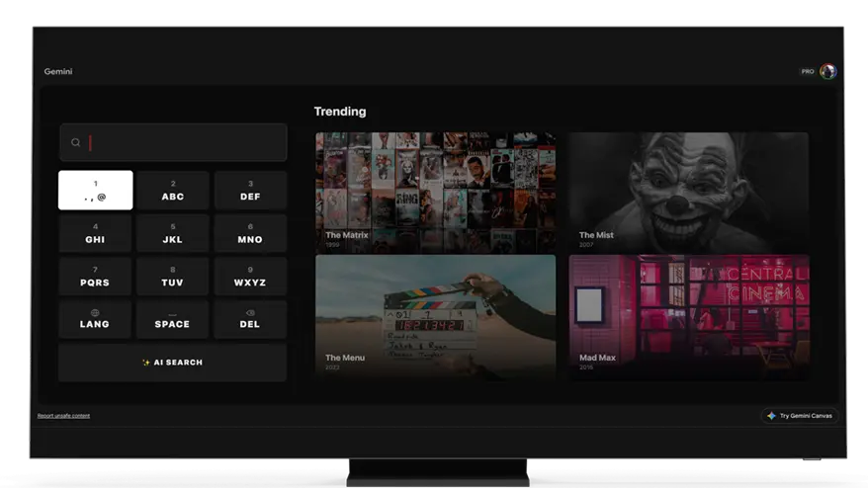Image resolution: width=868 pixels, height=488 pixels.
Task: Select The Menu movie thumbnail
Action: point(435,316)
